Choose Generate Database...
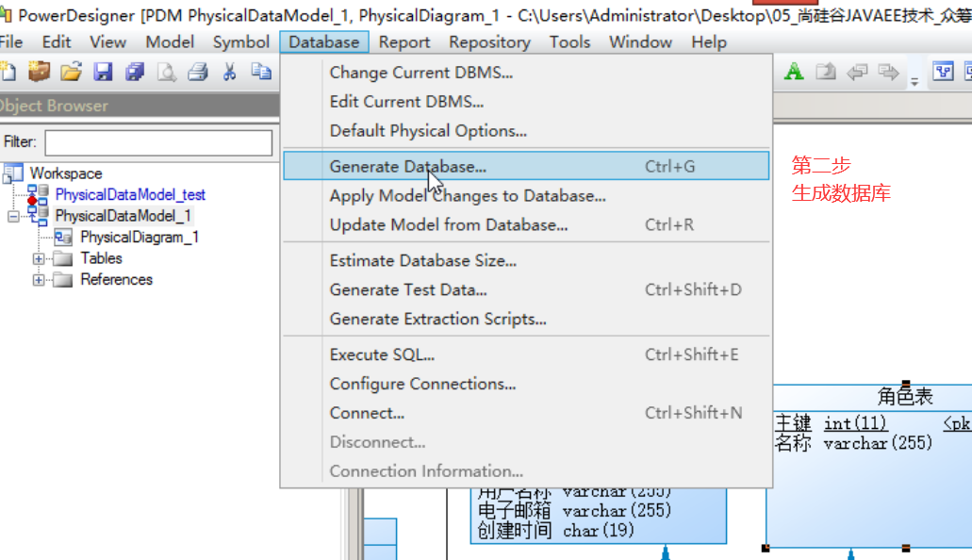Viewport: 972px width, 560px height. pos(526,166)
